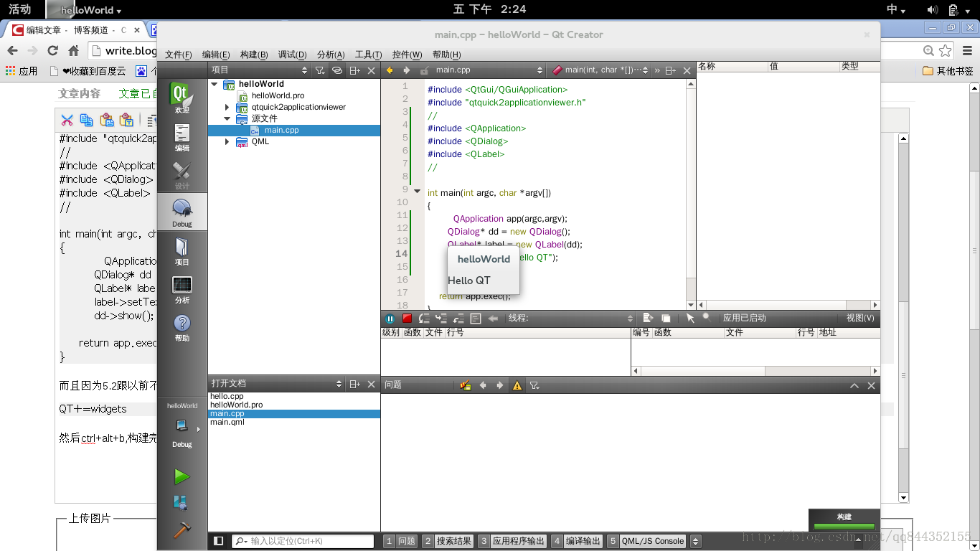Split the editor view
Screen dimensions: 980x551
pyautogui.click(x=670, y=70)
